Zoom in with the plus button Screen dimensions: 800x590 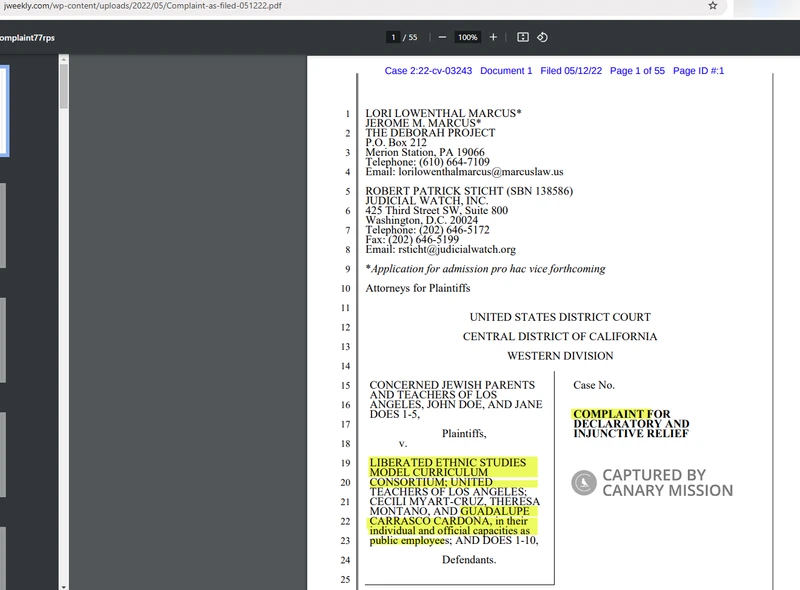click(493, 37)
